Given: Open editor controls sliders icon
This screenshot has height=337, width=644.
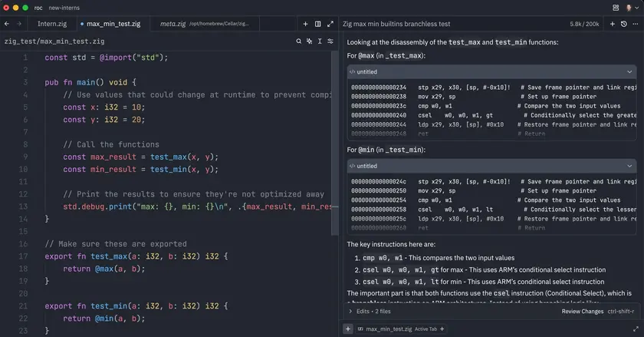Looking at the screenshot, I should [330, 41].
